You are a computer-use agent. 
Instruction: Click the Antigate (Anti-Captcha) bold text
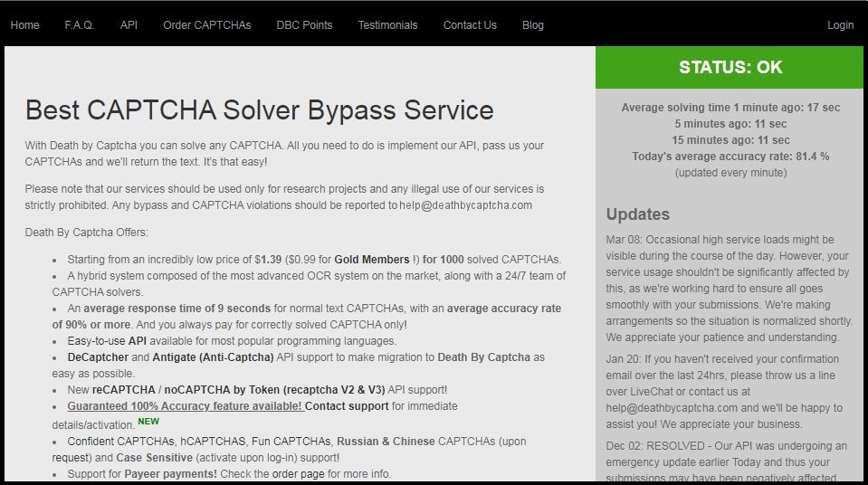coord(213,357)
